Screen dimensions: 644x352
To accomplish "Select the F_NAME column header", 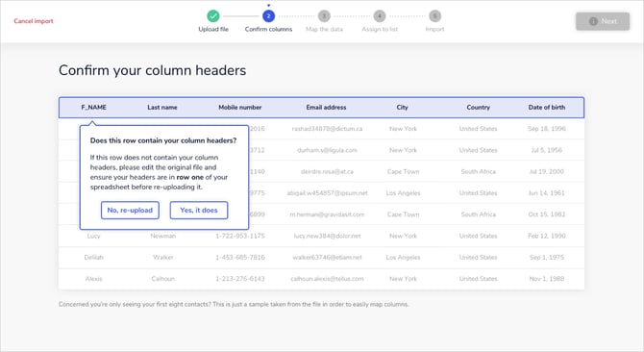I will coord(93,107).
